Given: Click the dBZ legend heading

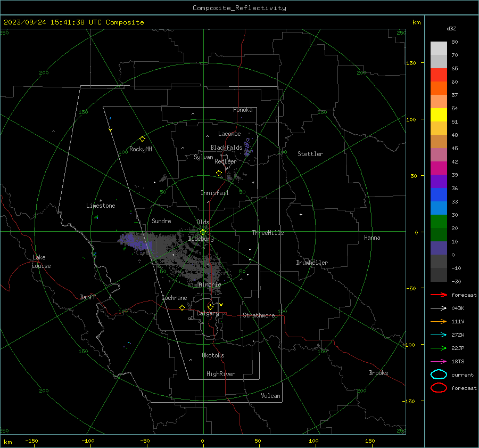Looking at the screenshot, I should pyautogui.click(x=451, y=28).
